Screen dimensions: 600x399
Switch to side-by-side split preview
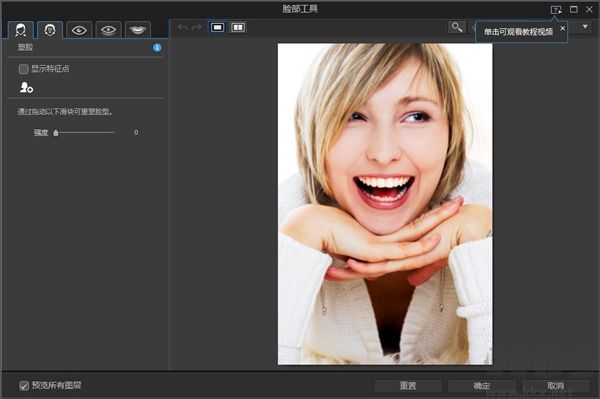238,27
